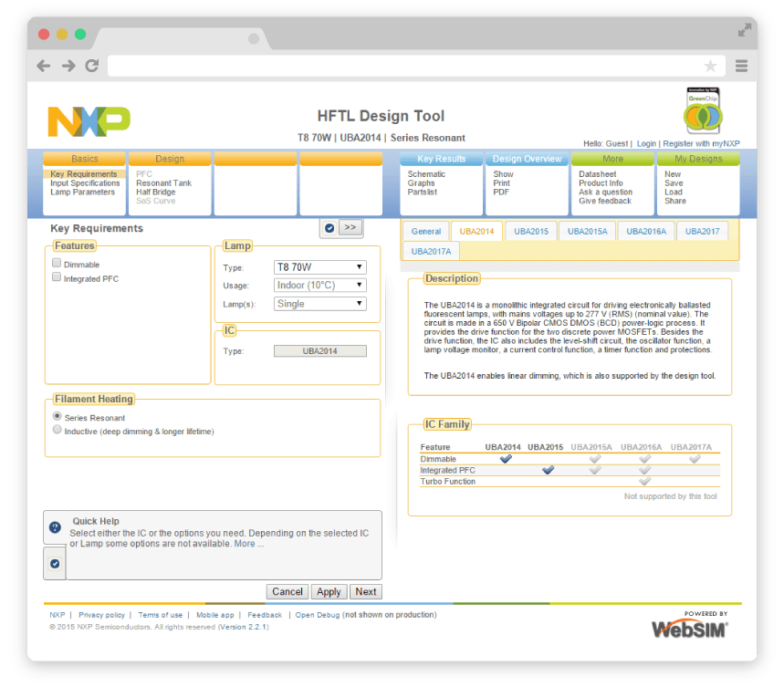
Task: Click the browser forward arrow
Action: point(68,66)
